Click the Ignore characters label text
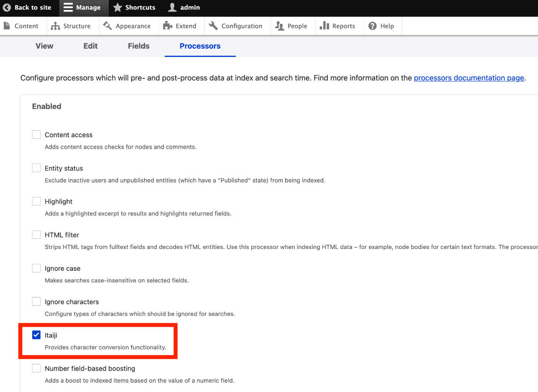The width and height of the screenshot is (538, 392). [x=72, y=302]
